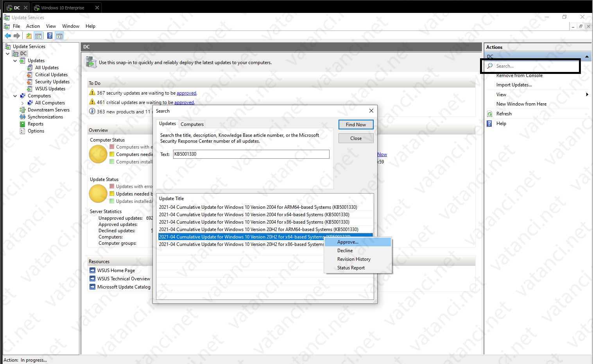Close the Search dialog with X
This screenshot has height=364, width=593.
371,111
